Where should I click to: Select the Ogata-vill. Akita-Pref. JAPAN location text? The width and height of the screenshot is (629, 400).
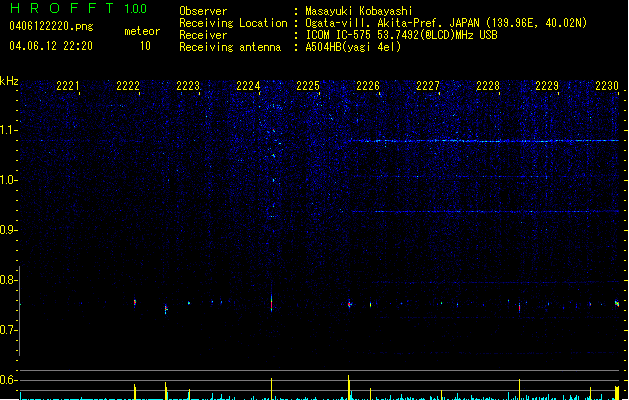click(446, 23)
